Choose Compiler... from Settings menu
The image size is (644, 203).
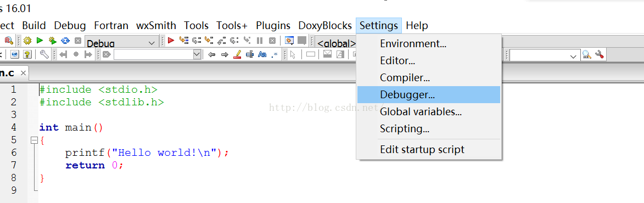[429, 77]
